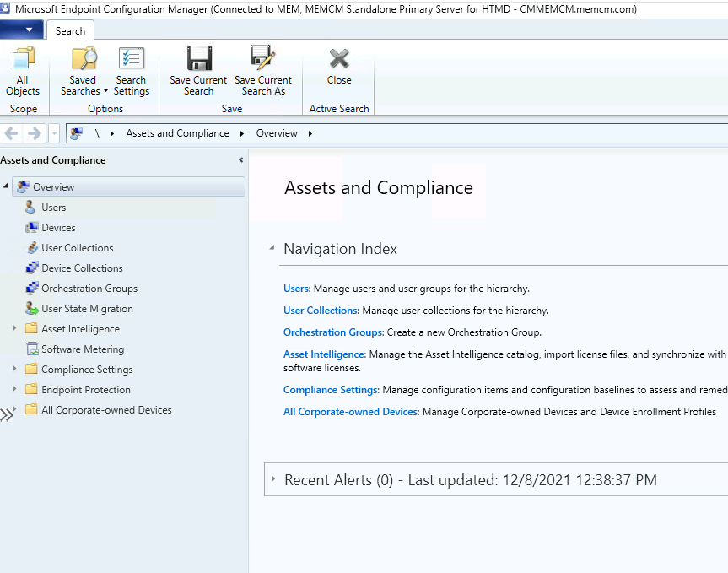Open the Saved Searches dropdown arrow

(105, 91)
